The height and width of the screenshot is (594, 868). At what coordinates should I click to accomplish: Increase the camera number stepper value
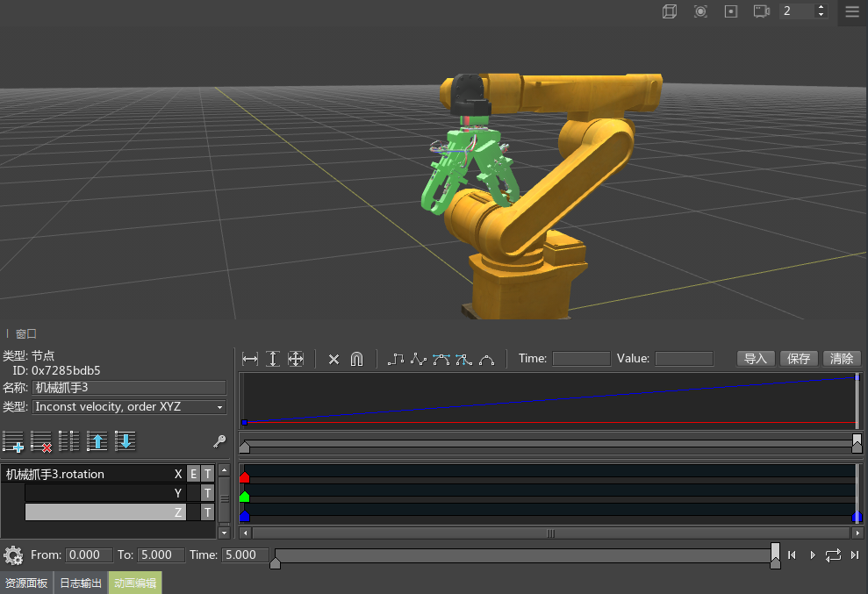[821, 7]
